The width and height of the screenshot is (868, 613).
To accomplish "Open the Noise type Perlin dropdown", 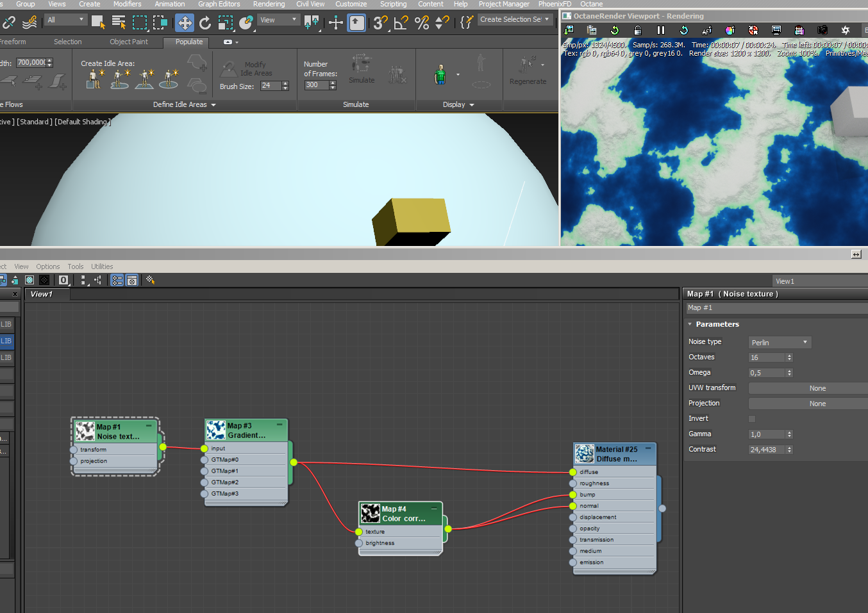I will click(x=780, y=343).
